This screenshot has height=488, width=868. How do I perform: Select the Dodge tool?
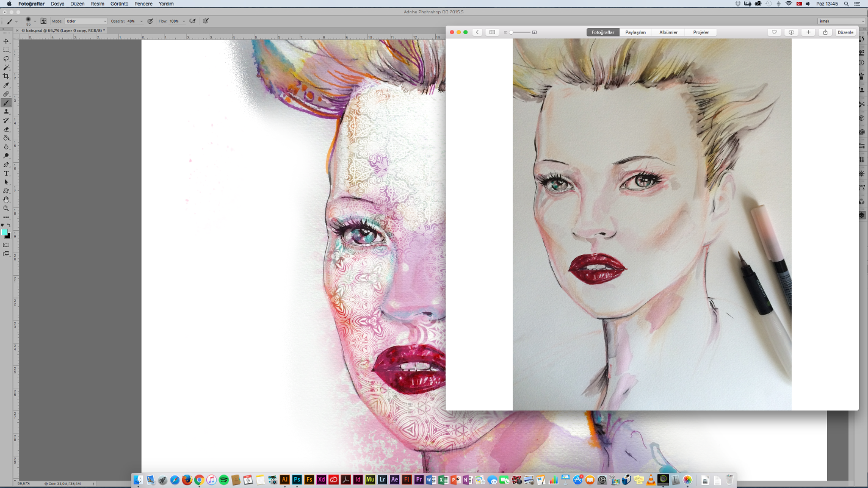tap(6, 156)
